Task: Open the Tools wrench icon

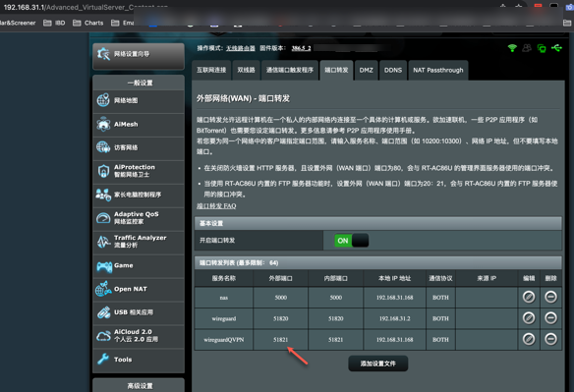Action: (x=103, y=359)
